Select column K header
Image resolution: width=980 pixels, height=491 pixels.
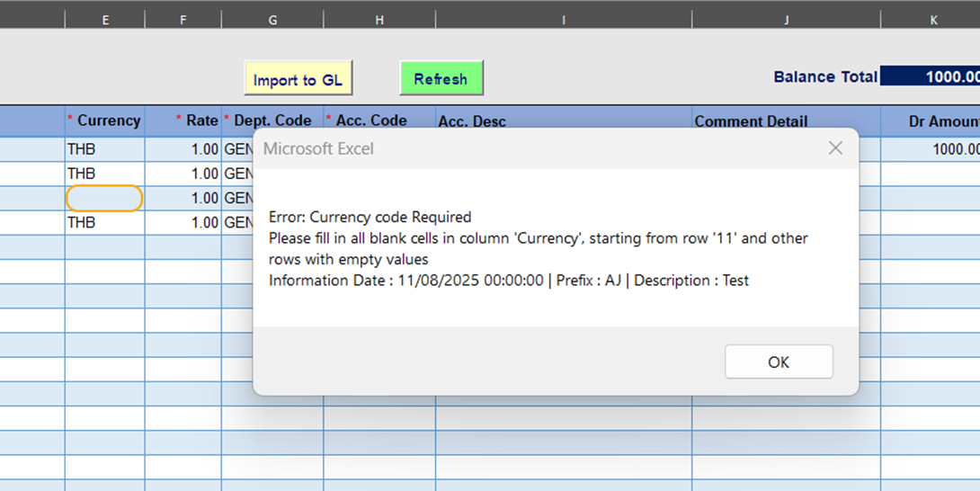click(931, 19)
